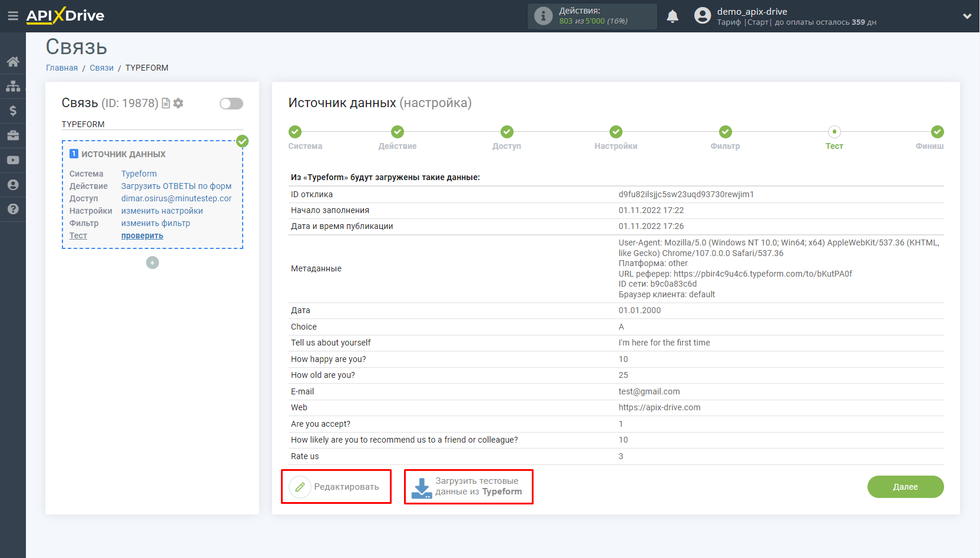The image size is (980, 558).
Task: Click Загрузить ОТВЕТЫ по форм link
Action: pos(176,186)
